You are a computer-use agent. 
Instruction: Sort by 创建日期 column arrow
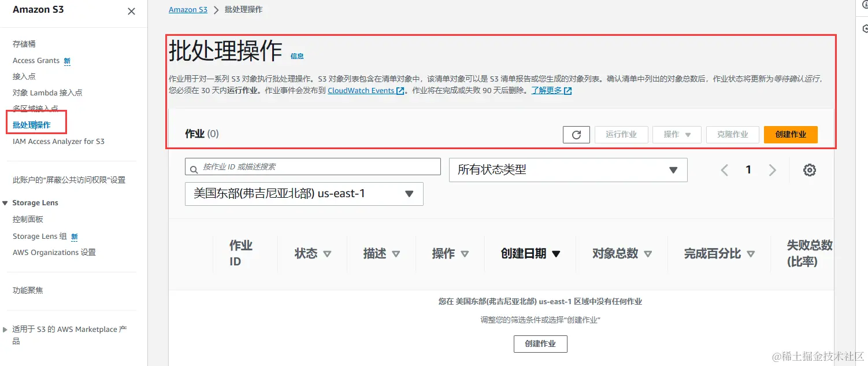[556, 254]
